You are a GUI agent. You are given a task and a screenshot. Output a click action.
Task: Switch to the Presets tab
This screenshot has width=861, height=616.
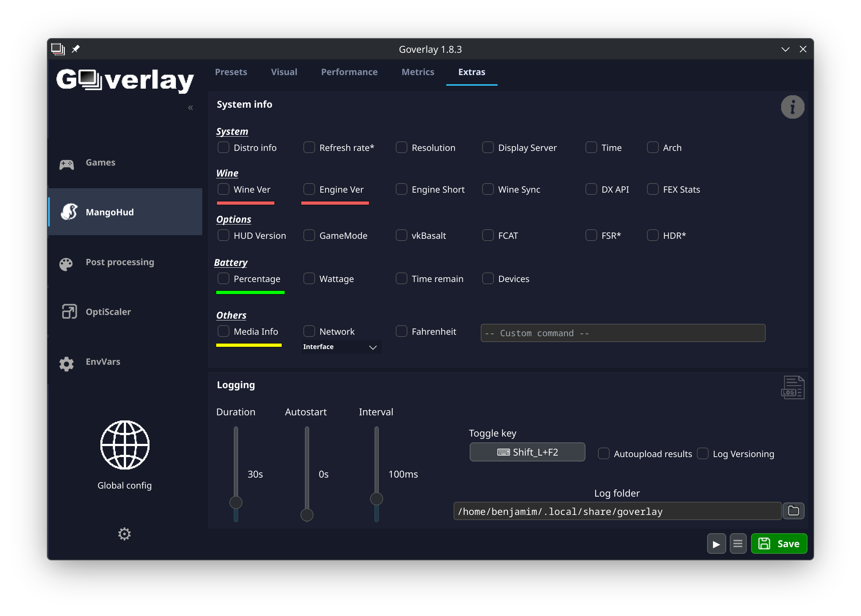(x=231, y=72)
